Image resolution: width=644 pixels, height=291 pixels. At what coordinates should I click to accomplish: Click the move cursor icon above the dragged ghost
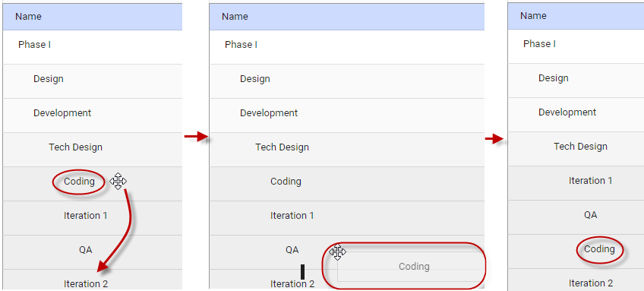[x=338, y=251]
